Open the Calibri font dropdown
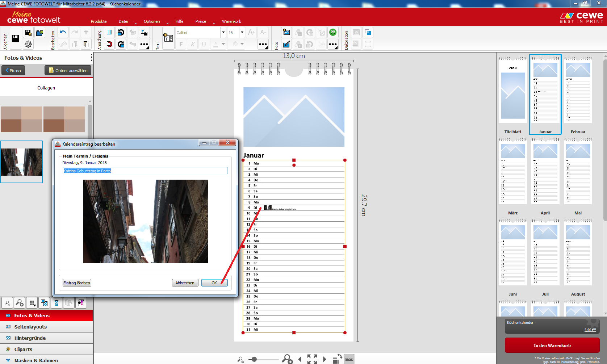Screen dimensions: 607x364 point(223,33)
